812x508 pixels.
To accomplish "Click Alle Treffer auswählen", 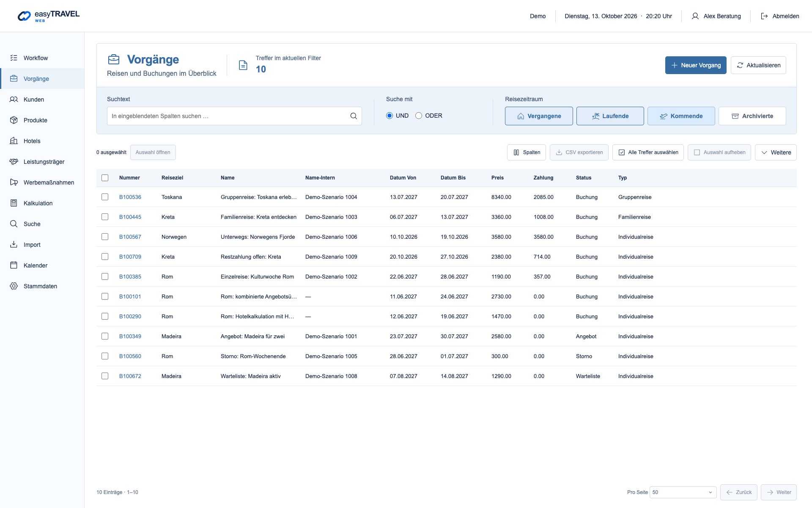I will [648, 152].
